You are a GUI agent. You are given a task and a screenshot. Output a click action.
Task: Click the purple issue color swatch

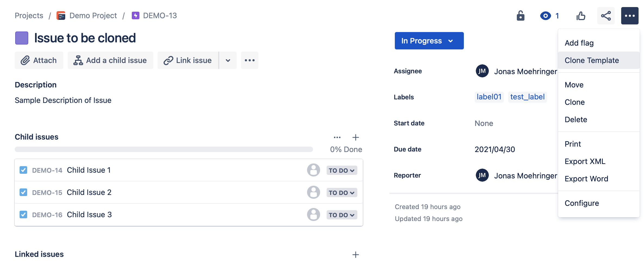point(22,38)
